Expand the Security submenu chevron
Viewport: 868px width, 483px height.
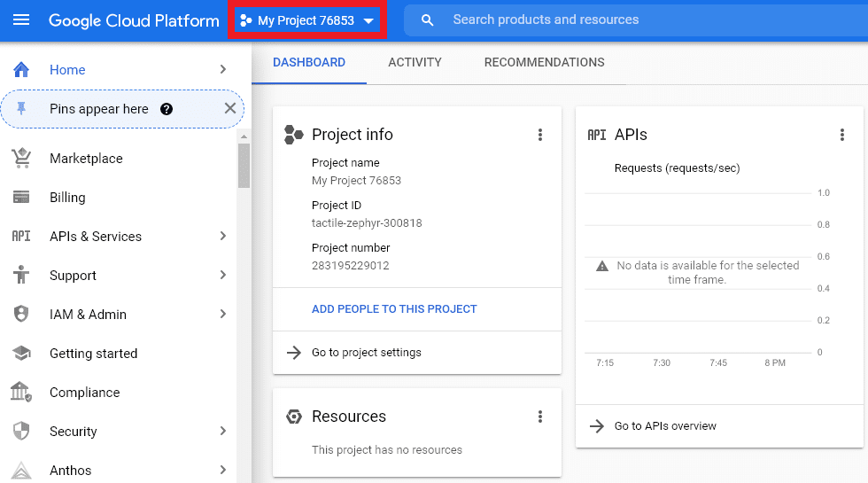[223, 431]
